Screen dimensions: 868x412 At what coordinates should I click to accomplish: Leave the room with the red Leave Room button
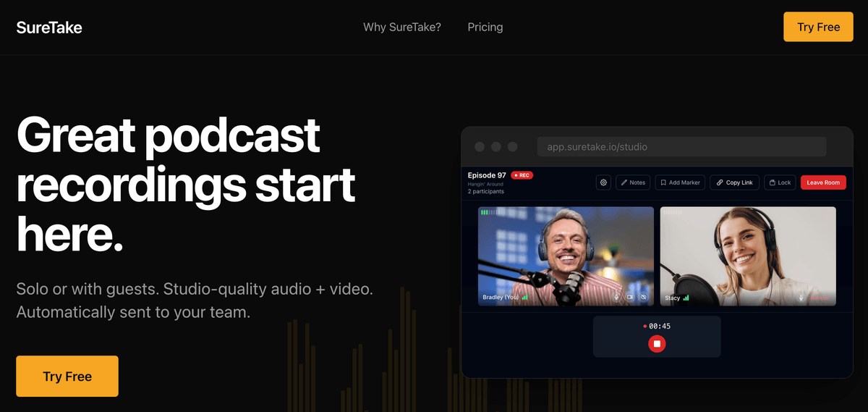tap(823, 182)
